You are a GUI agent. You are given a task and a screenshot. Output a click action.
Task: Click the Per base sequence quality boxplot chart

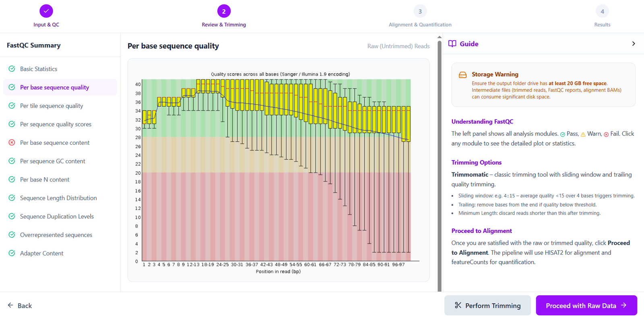pos(279,170)
